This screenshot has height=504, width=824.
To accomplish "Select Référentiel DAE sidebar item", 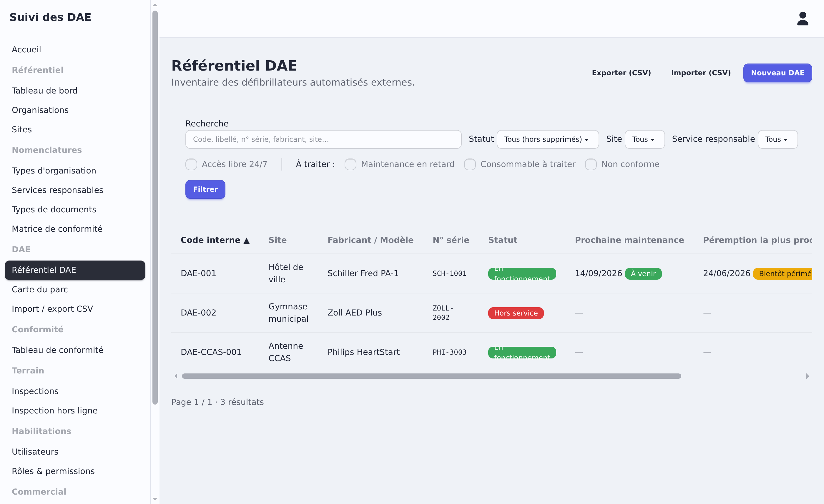I will point(75,270).
